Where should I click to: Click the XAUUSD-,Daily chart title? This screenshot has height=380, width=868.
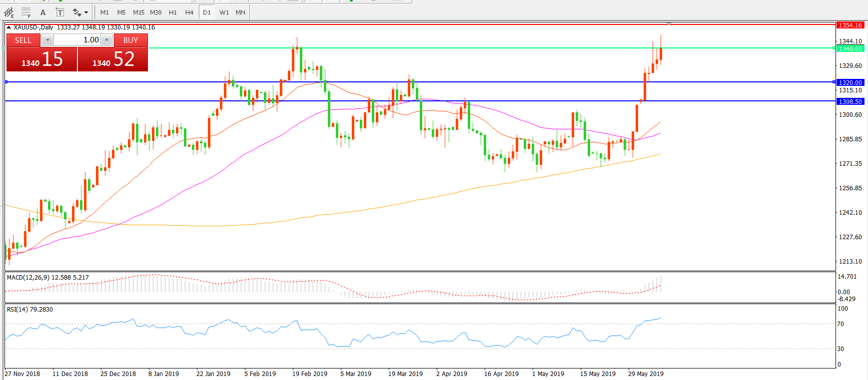33,27
